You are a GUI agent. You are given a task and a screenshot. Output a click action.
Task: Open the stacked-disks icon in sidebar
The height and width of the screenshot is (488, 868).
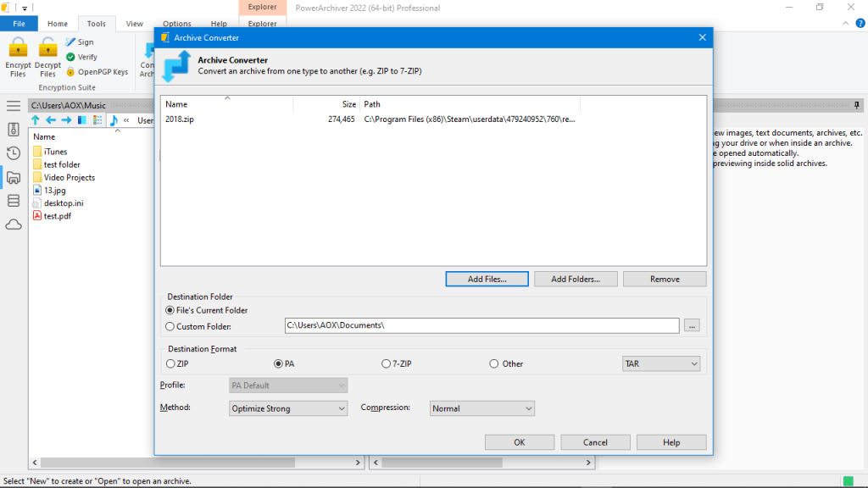(x=14, y=201)
